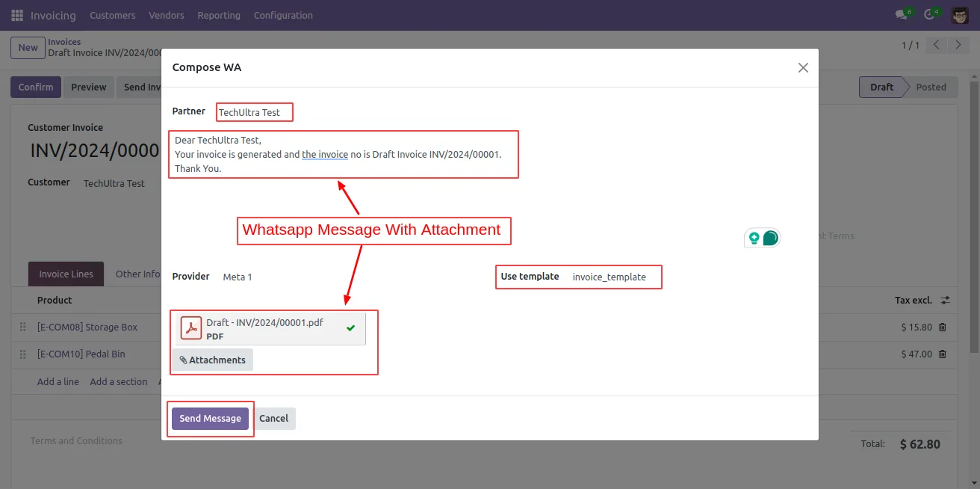Click the Tax excl. column header
Viewport: 980px width, 489px height.
(x=913, y=300)
